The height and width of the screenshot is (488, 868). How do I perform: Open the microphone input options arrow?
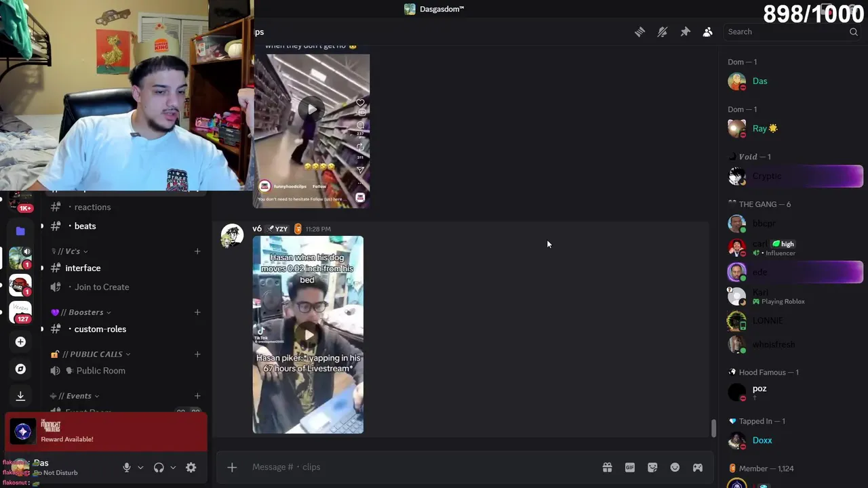tap(140, 468)
